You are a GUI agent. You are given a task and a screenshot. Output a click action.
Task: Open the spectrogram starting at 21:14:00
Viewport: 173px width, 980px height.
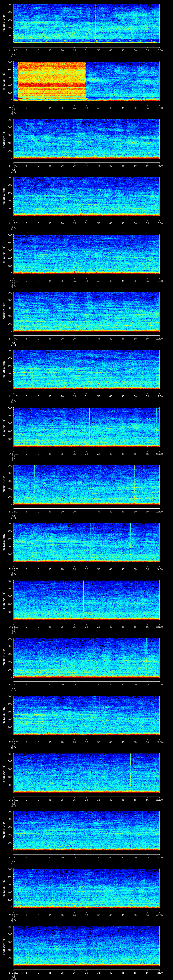pos(86,24)
